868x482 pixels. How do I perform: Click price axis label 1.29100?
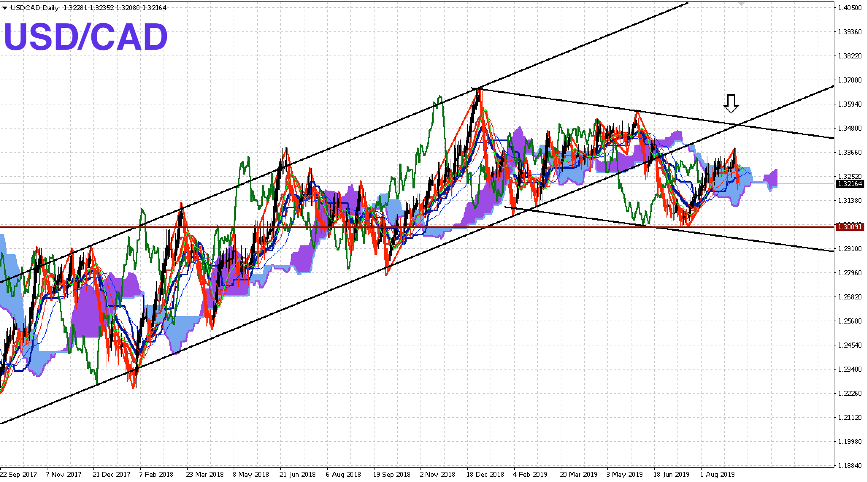pyautogui.click(x=850, y=249)
